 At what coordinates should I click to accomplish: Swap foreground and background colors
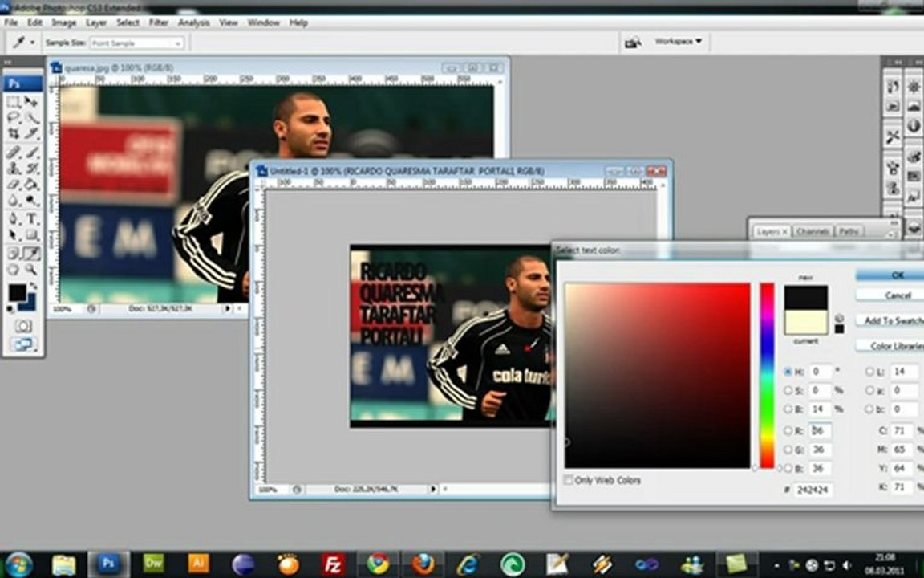pos(34,286)
